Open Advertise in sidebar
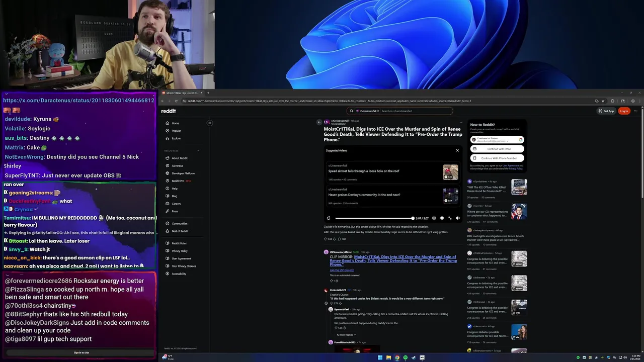Image resolution: width=644 pixels, height=362 pixels. coord(174,166)
